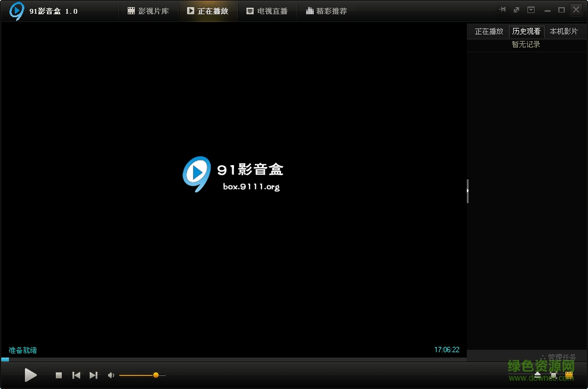
Task: Switch to 本机影片 panel tab
Action: click(564, 31)
